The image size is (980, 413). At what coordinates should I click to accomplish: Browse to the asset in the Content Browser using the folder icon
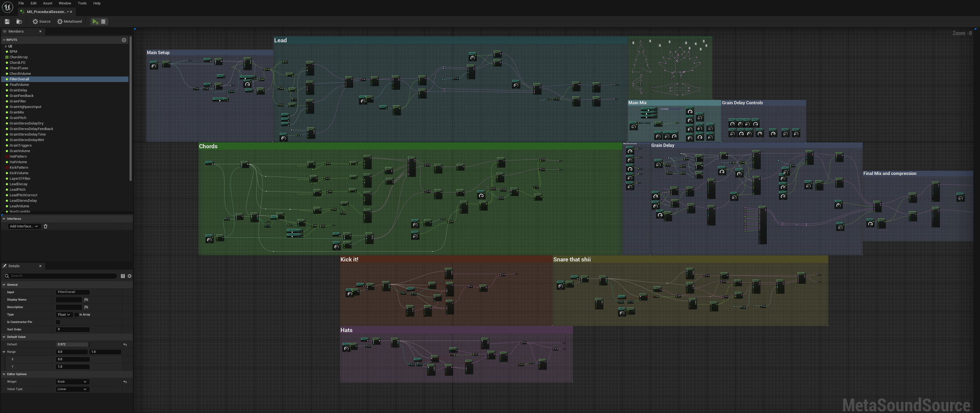coord(19,22)
